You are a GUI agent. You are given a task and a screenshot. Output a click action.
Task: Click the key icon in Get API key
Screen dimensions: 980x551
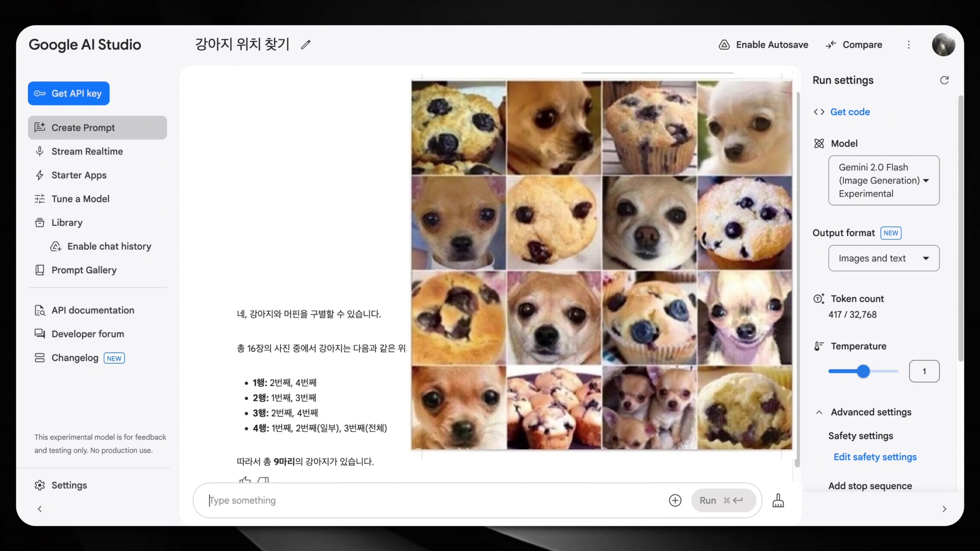tap(40, 94)
